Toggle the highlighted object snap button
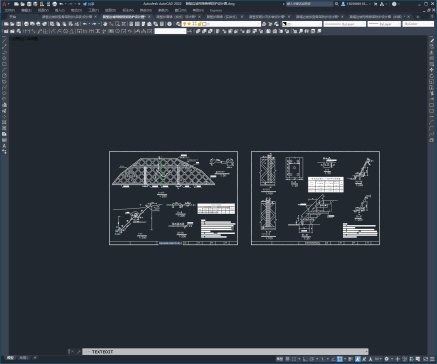437x364 pixels. tap(339, 359)
